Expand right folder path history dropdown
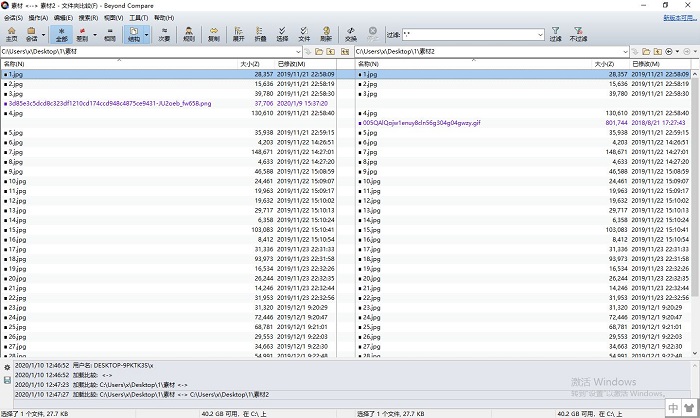 (x=625, y=52)
